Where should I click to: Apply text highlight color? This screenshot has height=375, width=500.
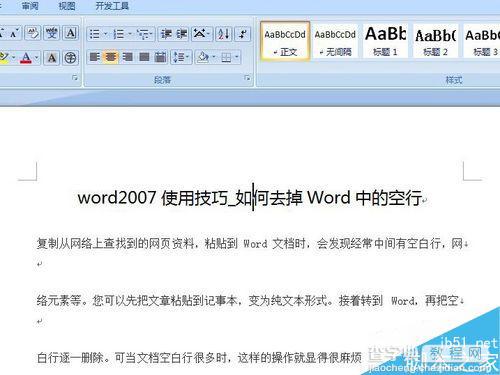tap(4, 58)
